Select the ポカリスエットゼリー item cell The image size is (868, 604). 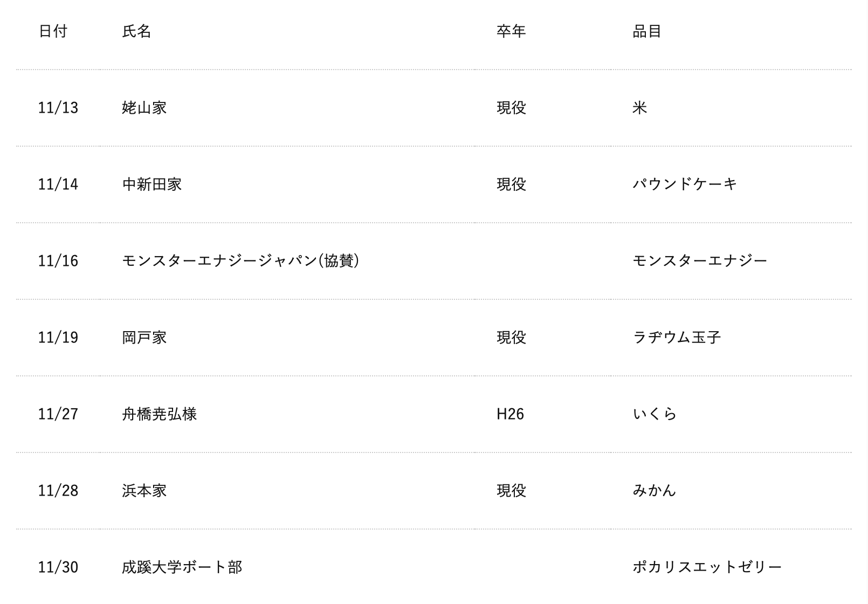tap(707, 567)
